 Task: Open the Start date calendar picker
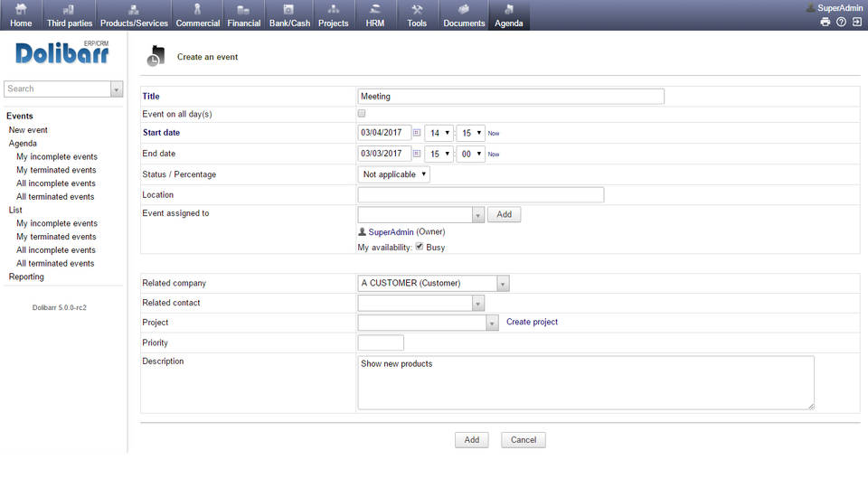(x=417, y=133)
